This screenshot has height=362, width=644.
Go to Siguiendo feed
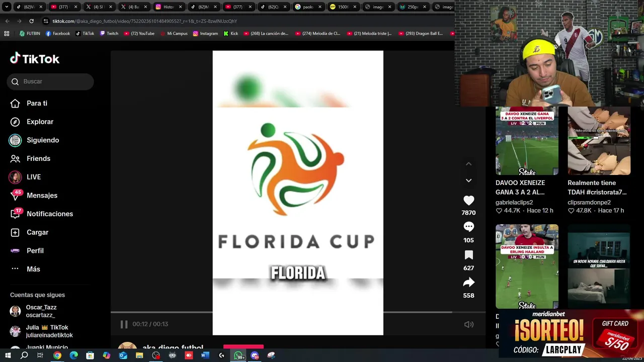click(34, 140)
